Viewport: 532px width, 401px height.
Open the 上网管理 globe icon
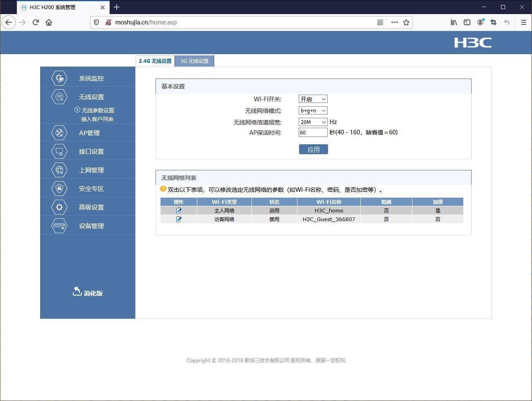click(59, 170)
